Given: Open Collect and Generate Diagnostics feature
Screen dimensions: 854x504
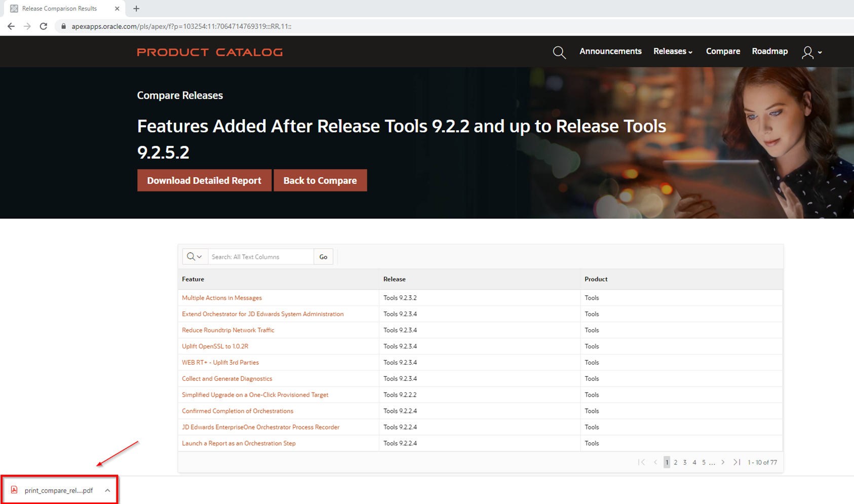Looking at the screenshot, I should point(227,379).
